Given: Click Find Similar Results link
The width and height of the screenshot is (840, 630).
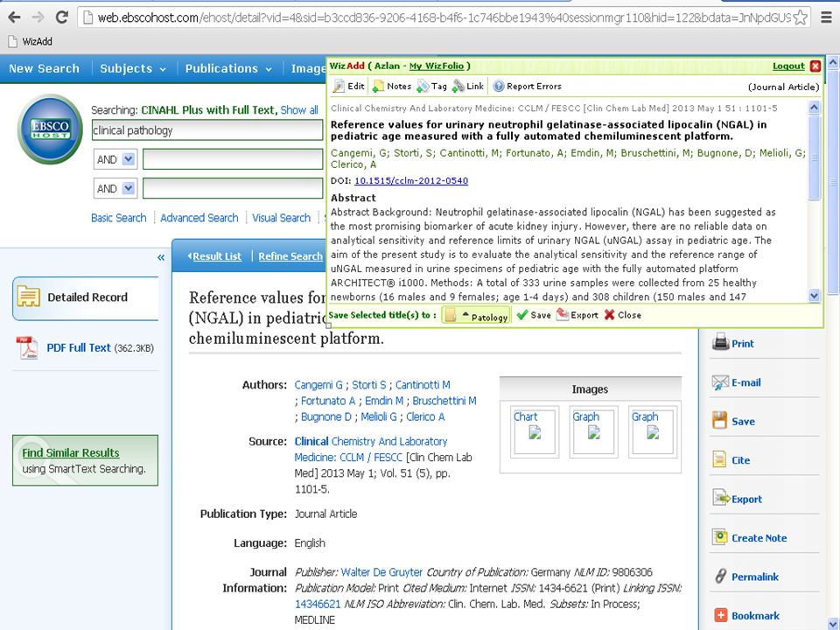Looking at the screenshot, I should (71, 452).
